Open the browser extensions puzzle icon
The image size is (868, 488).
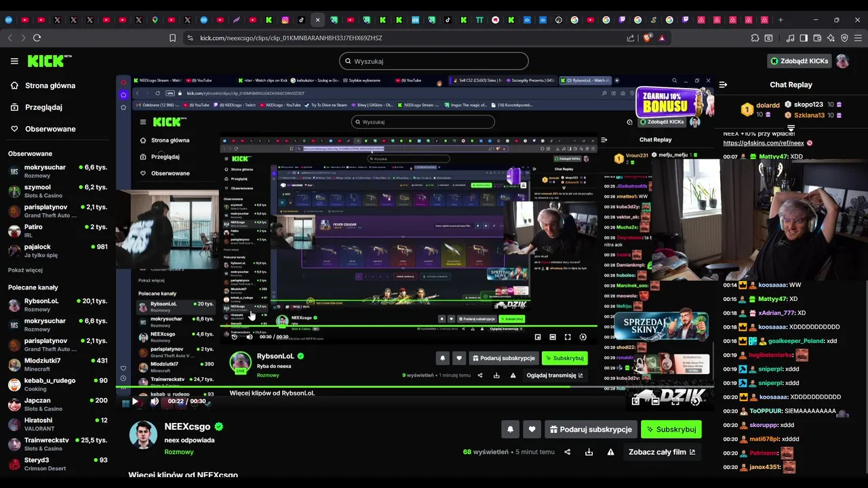pyautogui.click(x=755, y=38)
